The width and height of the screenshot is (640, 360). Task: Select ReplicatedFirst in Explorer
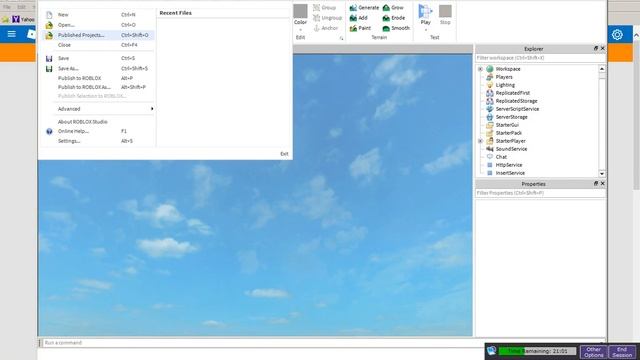513,93
